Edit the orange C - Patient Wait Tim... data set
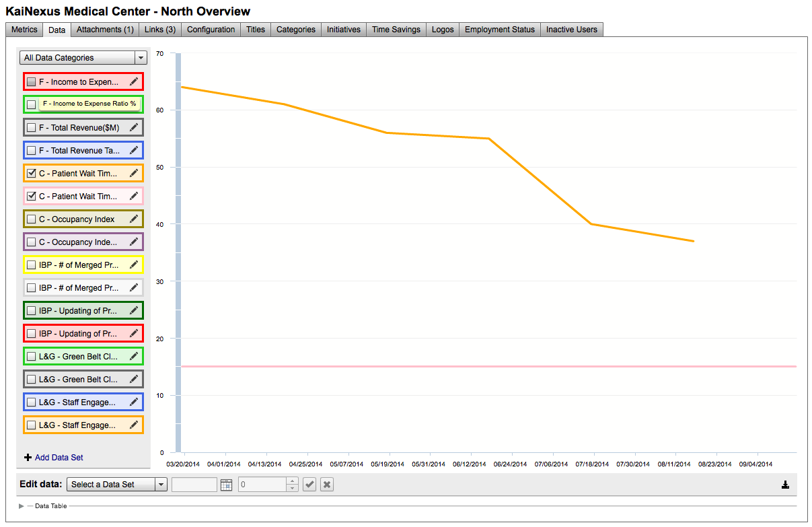 [x=134, y=174]
